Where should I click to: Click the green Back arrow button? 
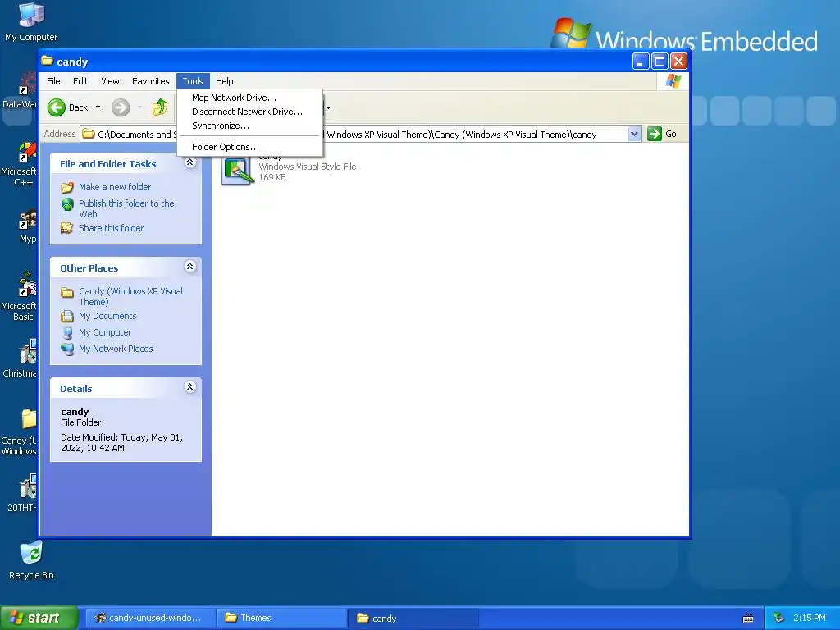click(x=57, y=107)
